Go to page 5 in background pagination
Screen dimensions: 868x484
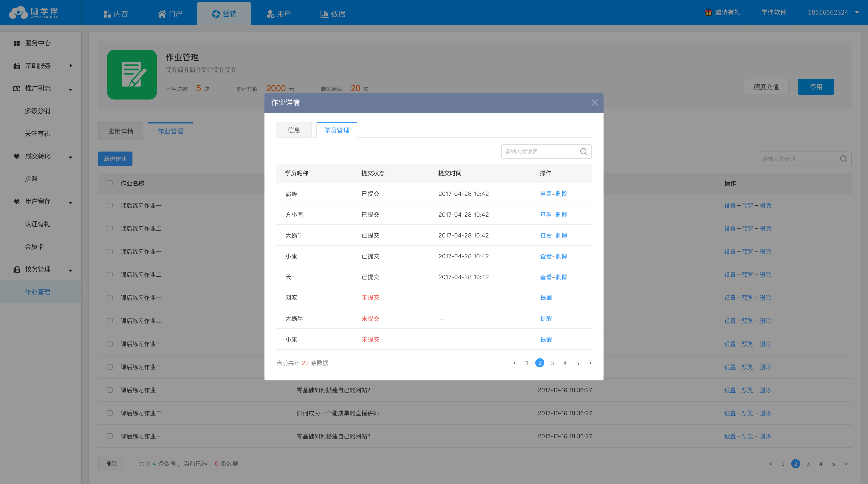pos(834,464)
